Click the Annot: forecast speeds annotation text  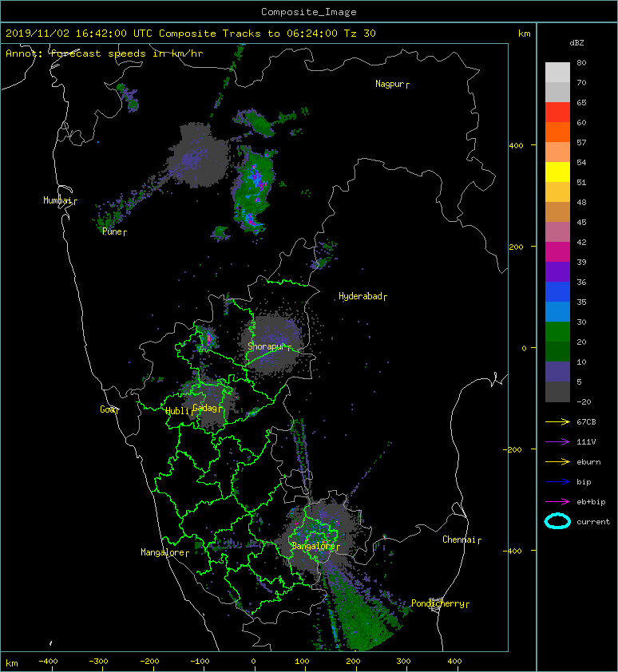105,53
